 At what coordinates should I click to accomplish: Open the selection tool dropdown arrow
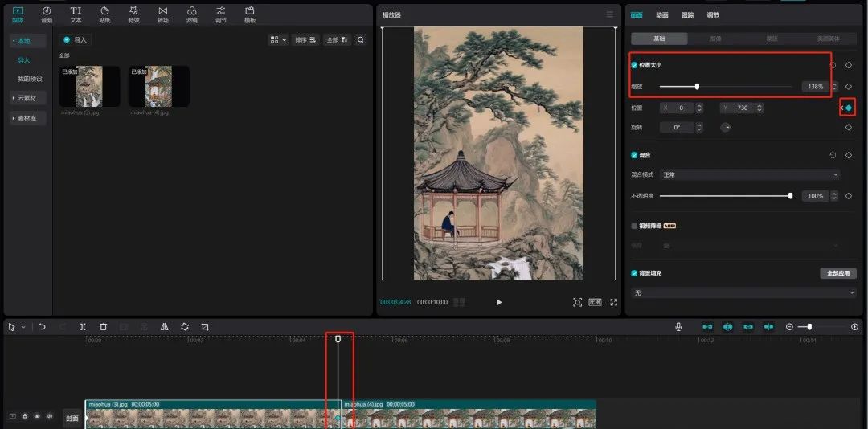pos(23,327)
